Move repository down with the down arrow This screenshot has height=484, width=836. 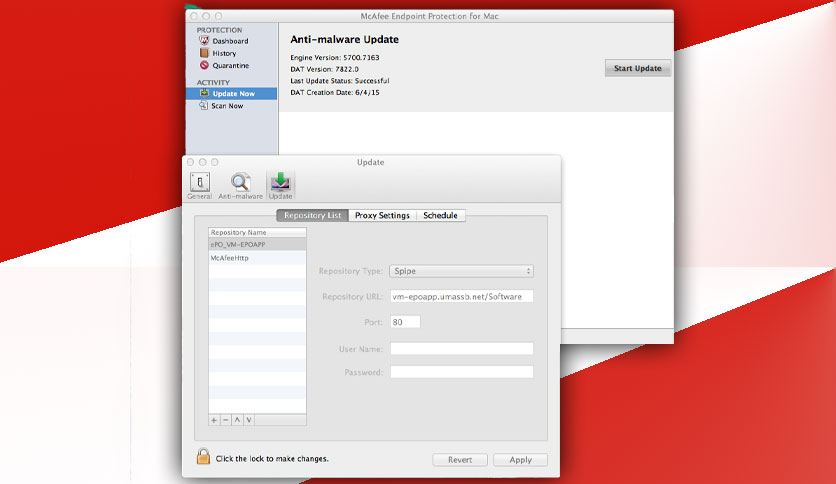249,420
